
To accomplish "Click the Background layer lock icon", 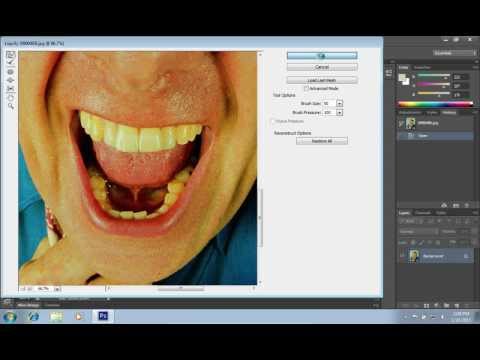I will coord(466,256).
